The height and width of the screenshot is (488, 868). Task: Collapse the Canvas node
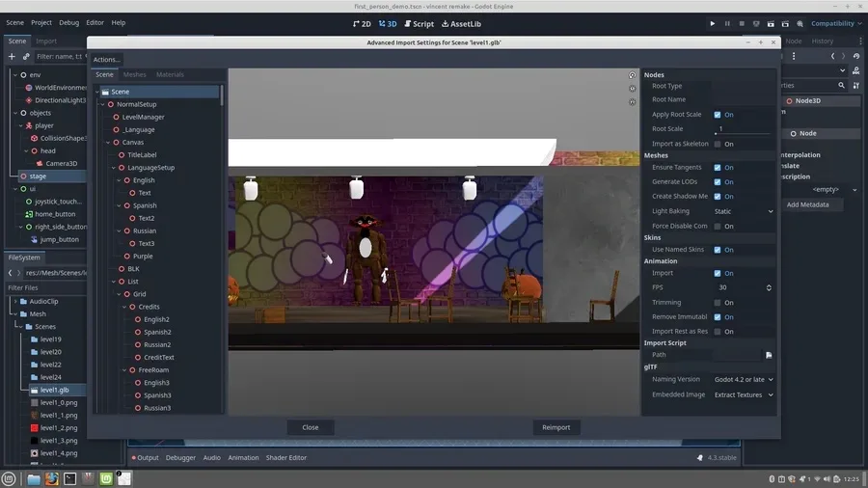tap(108, 142)
